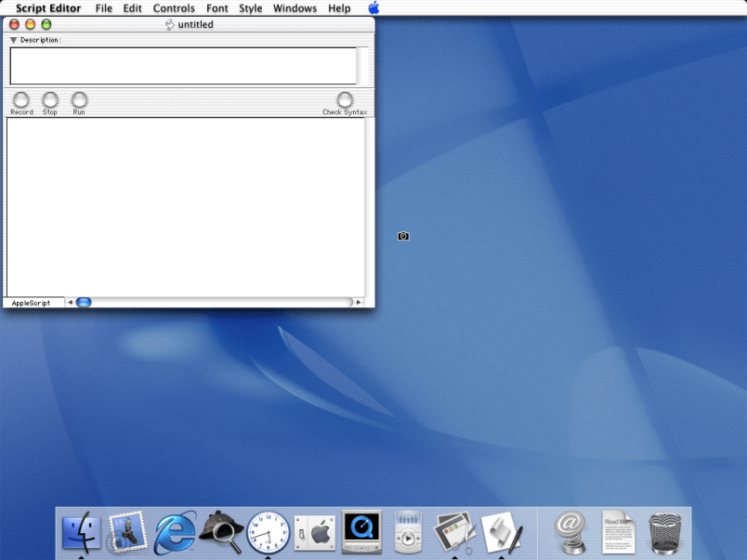Viewport: 747px width, 560px height.
Task: Launch Mail stamp icon in Dock
Action: (126, 532)
